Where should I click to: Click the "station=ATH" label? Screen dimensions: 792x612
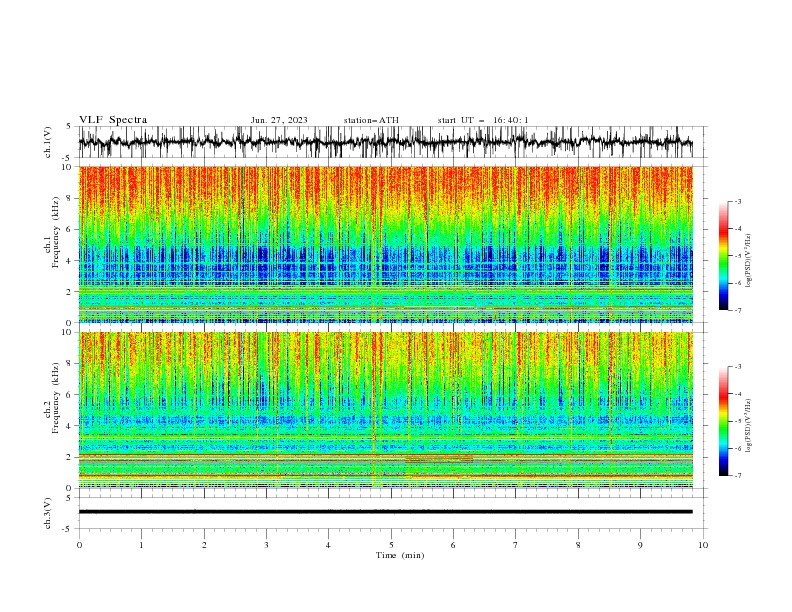(371, 120)
